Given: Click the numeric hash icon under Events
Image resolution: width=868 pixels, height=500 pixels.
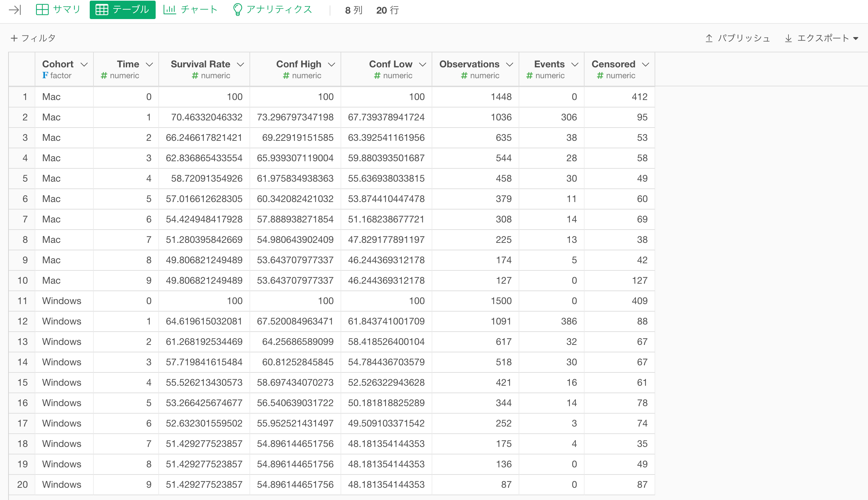Looking at the screenshot, I should tap(530, 76).
